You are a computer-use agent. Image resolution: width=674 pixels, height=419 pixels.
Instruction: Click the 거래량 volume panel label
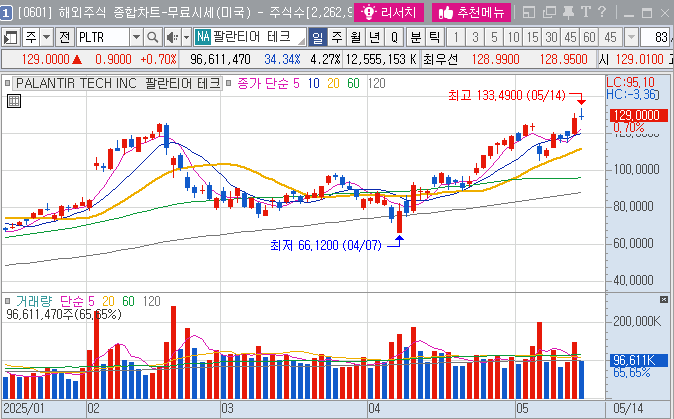(x=34, y=301)
